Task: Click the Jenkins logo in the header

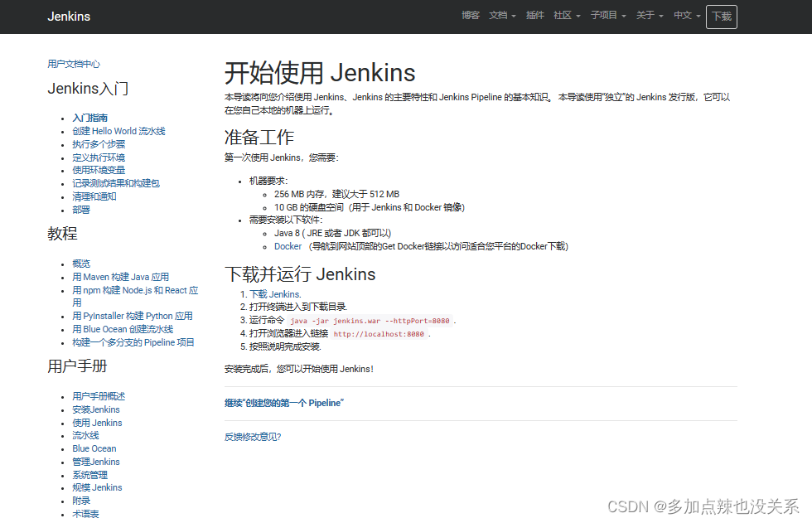Action: click(69, 17)
